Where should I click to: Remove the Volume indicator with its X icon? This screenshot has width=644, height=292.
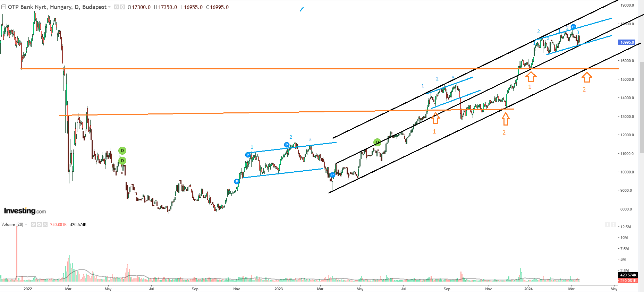coord(45,224)
